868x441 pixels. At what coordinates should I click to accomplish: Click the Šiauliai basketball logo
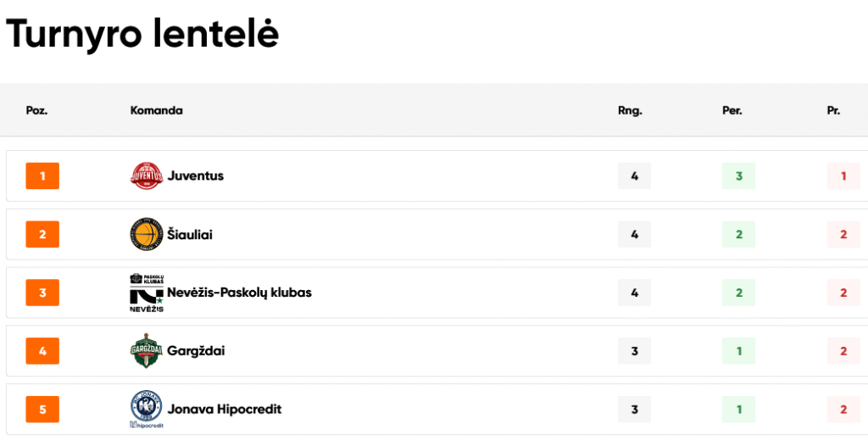click(146, 235)
